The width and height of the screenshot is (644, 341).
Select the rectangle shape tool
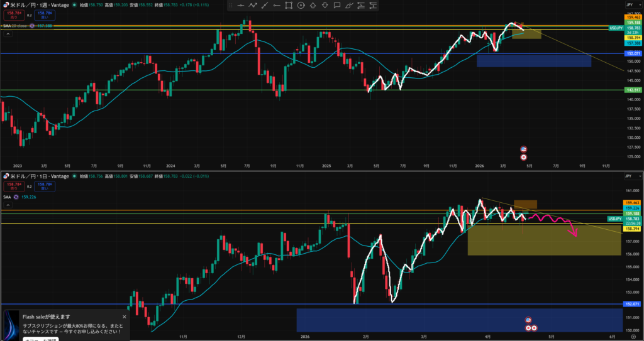point(289,6)
